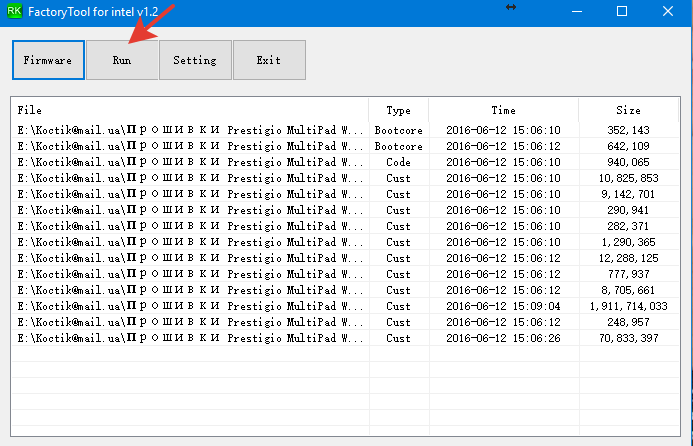Sort list by Type column header
This screenshot has height=446, width=693.
point(398,110)
